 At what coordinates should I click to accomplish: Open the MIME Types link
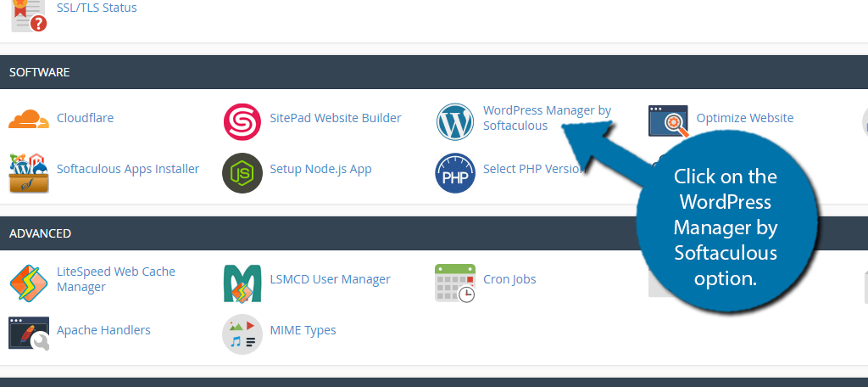[x=303, y=330]
